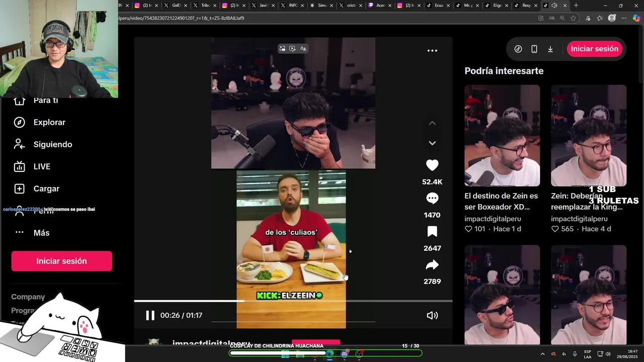Expand the Más menu in sidebar
The height and width of the screenshot is (362, 644).
(41, 233)
